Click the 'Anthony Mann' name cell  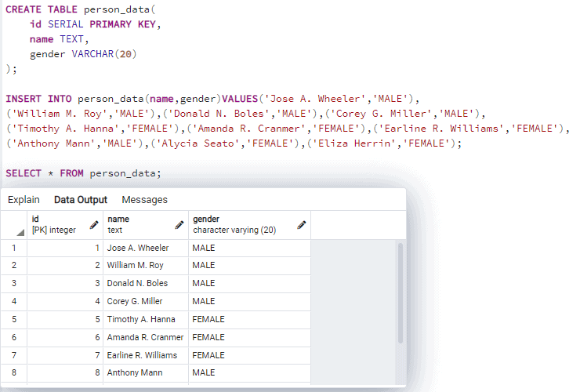point(146,372)
